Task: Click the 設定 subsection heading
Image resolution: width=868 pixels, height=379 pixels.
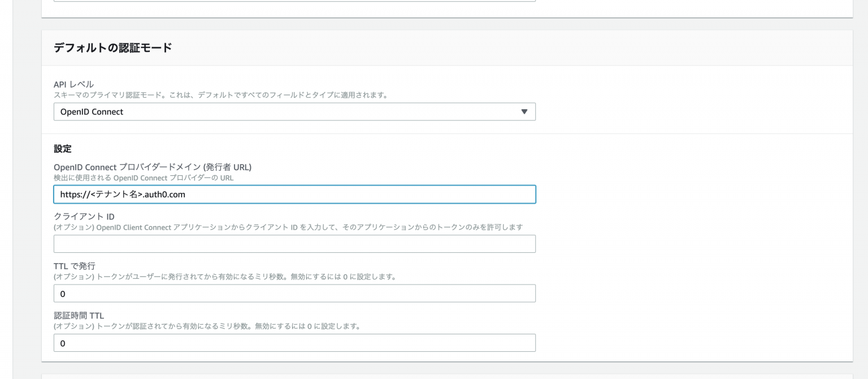Action: click(x=63, y=149)
